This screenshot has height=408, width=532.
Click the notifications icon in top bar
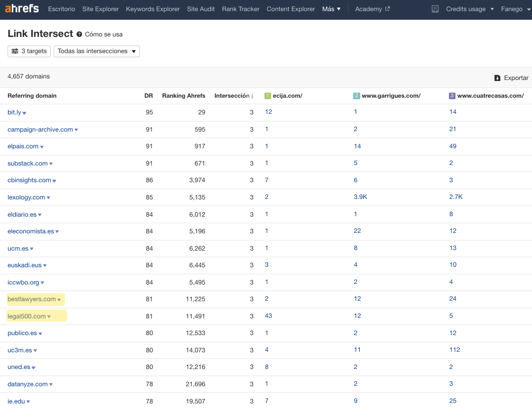click(435, 9)
